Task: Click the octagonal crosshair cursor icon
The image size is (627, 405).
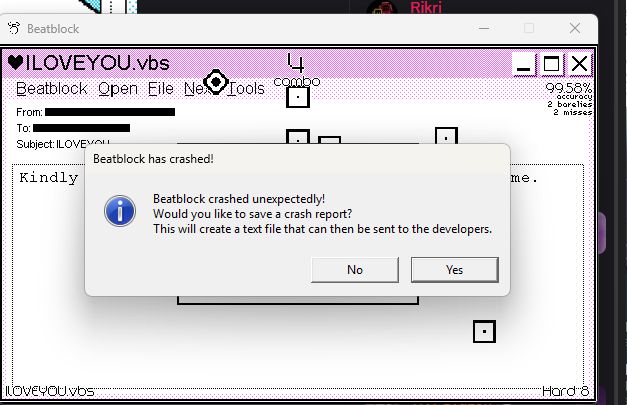Action: pos(216,82)
